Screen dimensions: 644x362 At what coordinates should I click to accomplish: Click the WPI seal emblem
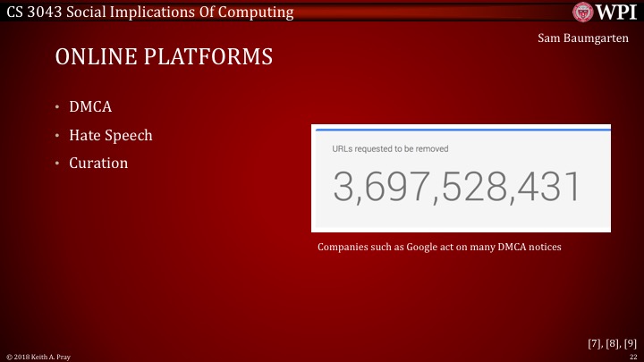tap(582, 12)
